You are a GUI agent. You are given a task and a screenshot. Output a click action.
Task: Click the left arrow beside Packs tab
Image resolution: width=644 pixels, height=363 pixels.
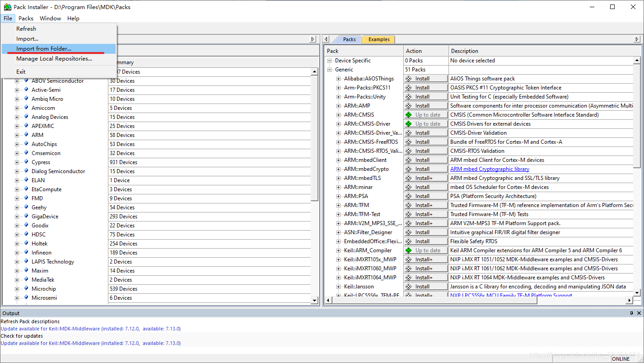(x=327, y=39)
